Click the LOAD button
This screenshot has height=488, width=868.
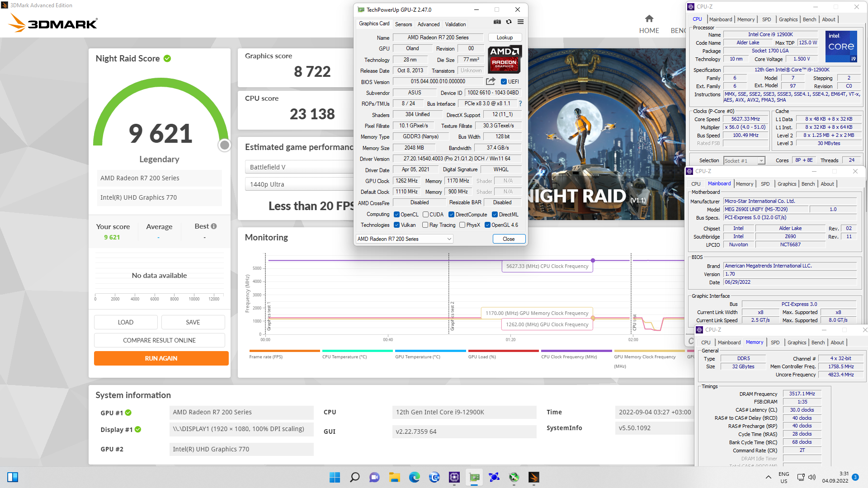click(x=126, y=322)
